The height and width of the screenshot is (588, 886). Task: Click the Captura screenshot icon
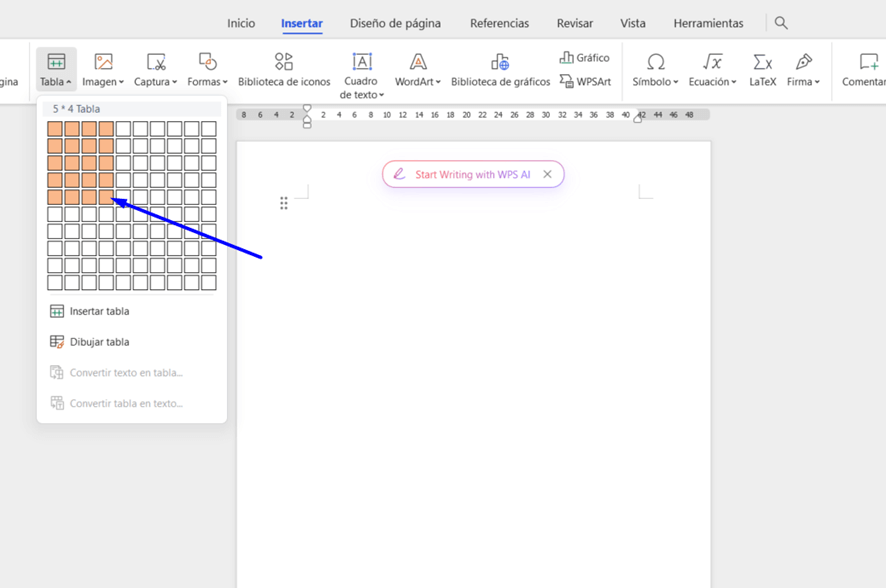coord(156,61)
